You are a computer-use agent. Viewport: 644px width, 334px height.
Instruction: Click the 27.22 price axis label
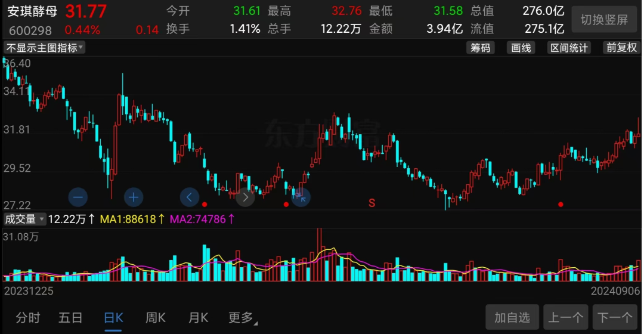point(17,205)
